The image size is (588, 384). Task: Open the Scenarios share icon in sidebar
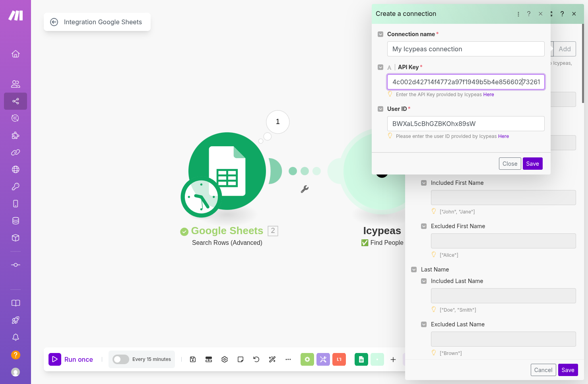tap(16, 101)
